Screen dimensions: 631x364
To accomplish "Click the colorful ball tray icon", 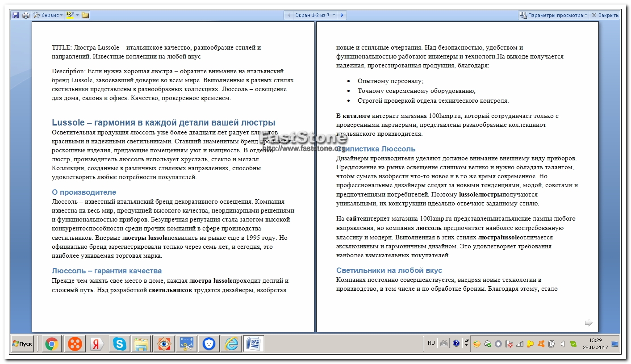I will pyautogui.click(x=477, y=344).
